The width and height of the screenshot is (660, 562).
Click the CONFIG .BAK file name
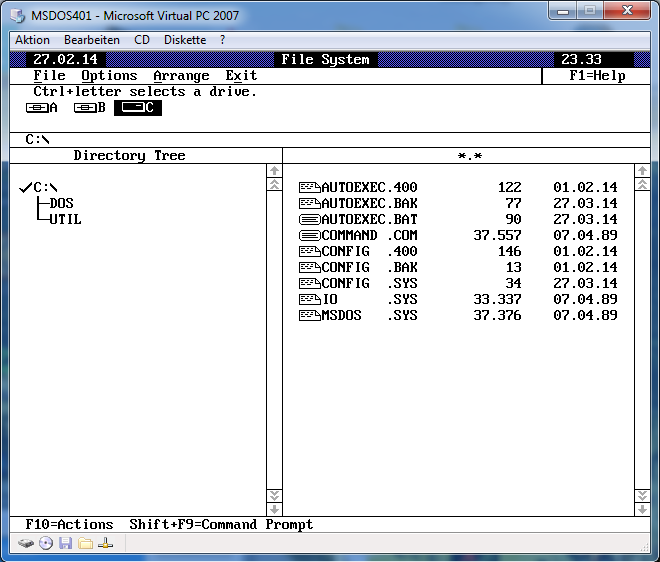pos(370,267)
